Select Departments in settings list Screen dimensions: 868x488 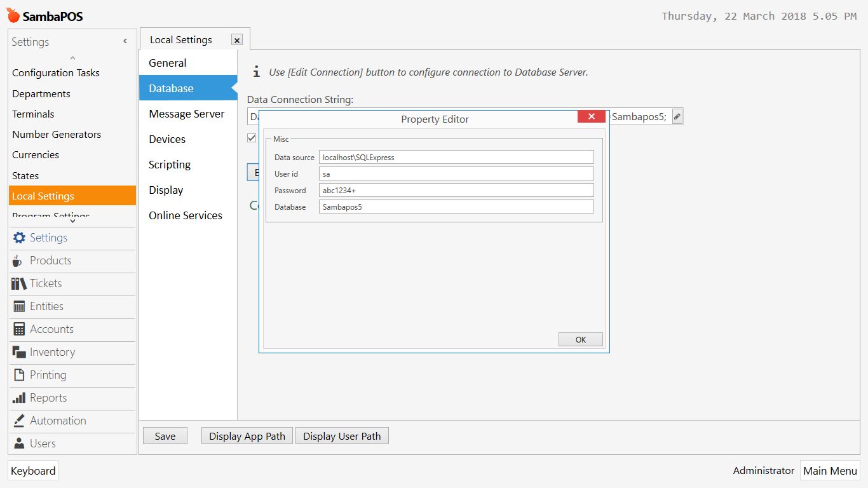(x=72, y=93)
